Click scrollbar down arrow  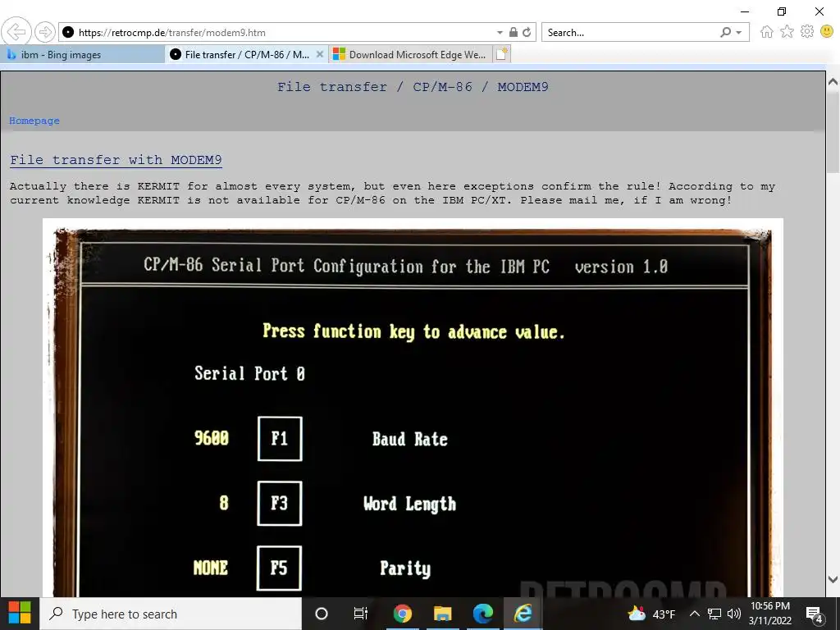[833, 580]
